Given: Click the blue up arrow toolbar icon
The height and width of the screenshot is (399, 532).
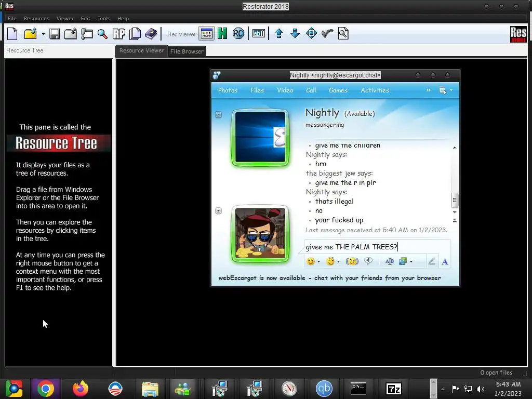Looking at the screenshot, I should (x=279, y=33).
